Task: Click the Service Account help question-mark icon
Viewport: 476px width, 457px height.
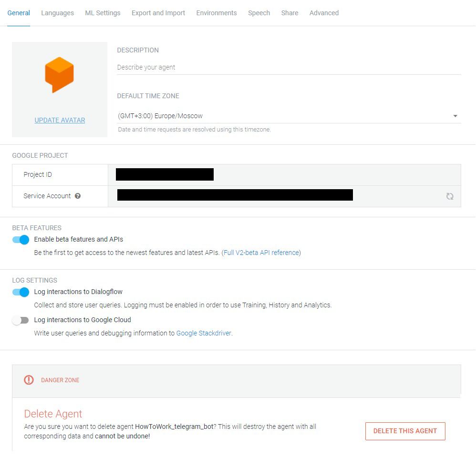Action: coord(78,196)
